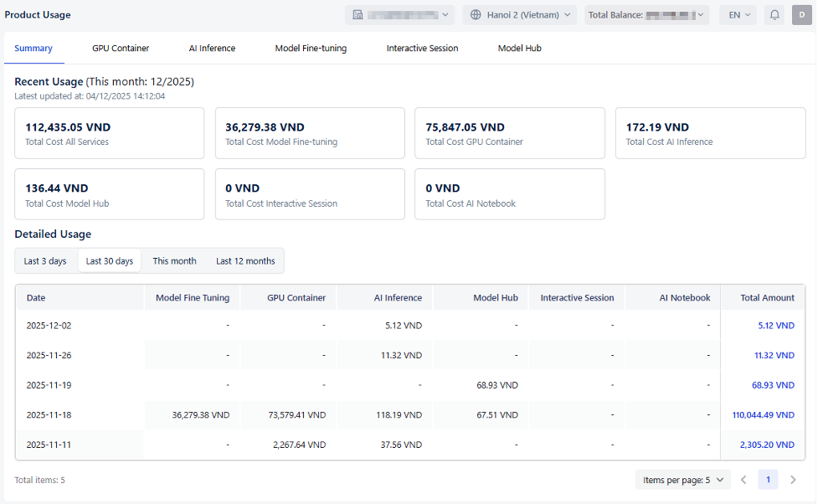Expand the Hanoi 2 (Vietnam) region dropdown

pyautogui.click(x=519, y=15)
